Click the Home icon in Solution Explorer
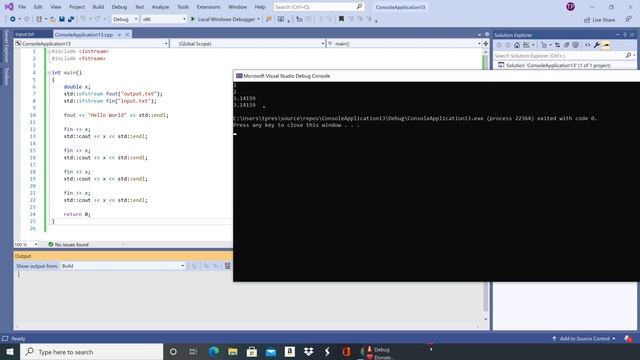Screen dimensions: 640x360 click(x=517, y=45)
